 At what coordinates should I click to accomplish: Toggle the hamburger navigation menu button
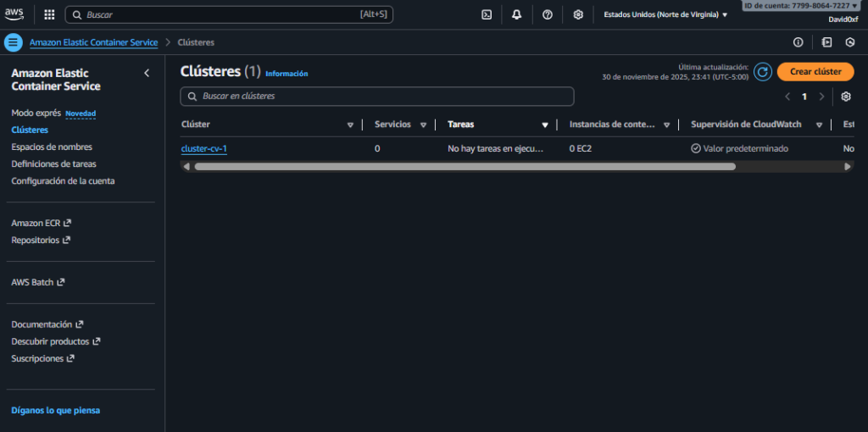click(13, 42)
